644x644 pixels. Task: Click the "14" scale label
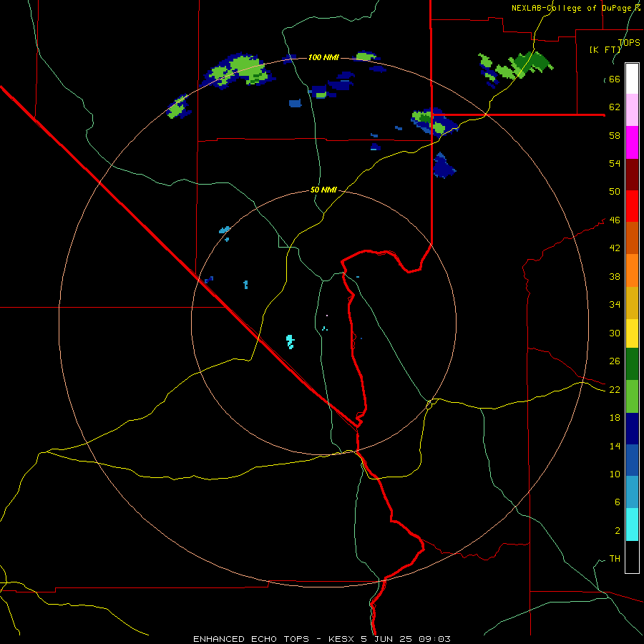point(615,446)
